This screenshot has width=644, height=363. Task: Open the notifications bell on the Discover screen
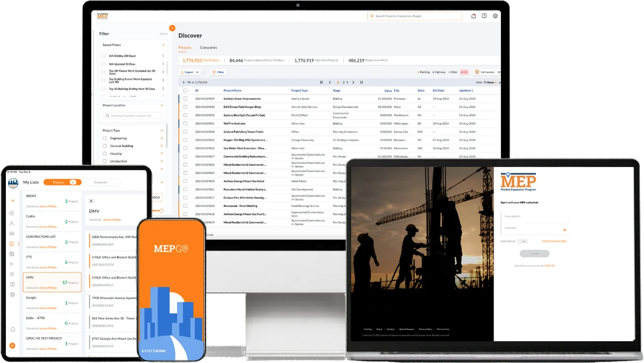tap(473, 16)
